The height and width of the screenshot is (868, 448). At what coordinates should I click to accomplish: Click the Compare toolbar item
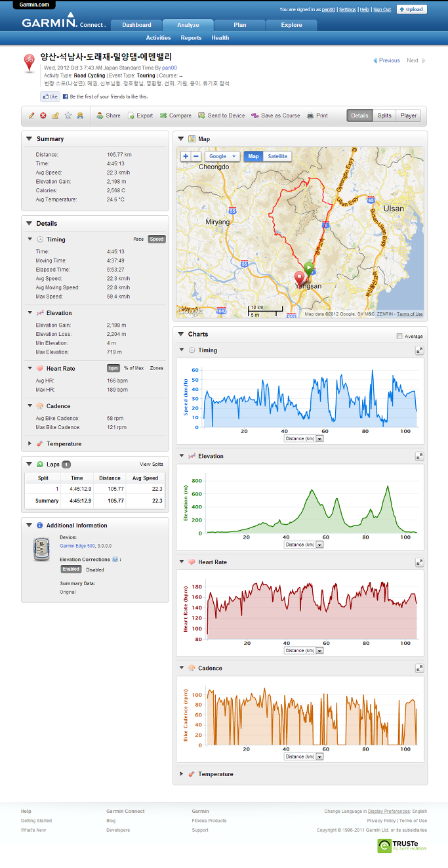tap(176, 115)
